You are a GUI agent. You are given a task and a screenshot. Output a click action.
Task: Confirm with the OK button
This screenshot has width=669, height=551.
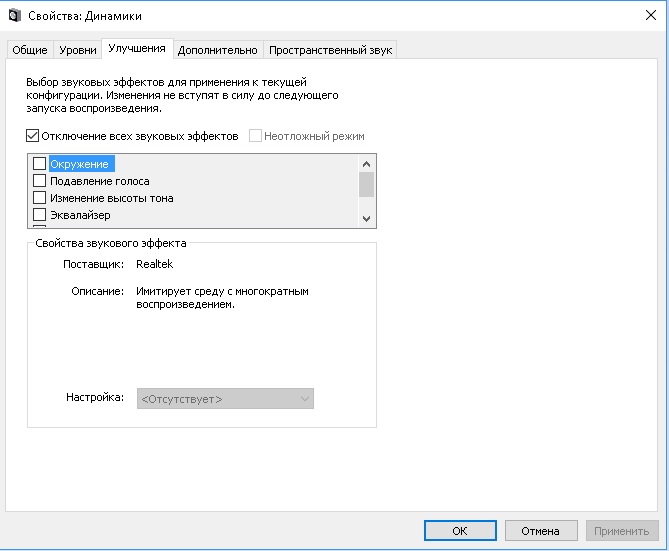460,531
